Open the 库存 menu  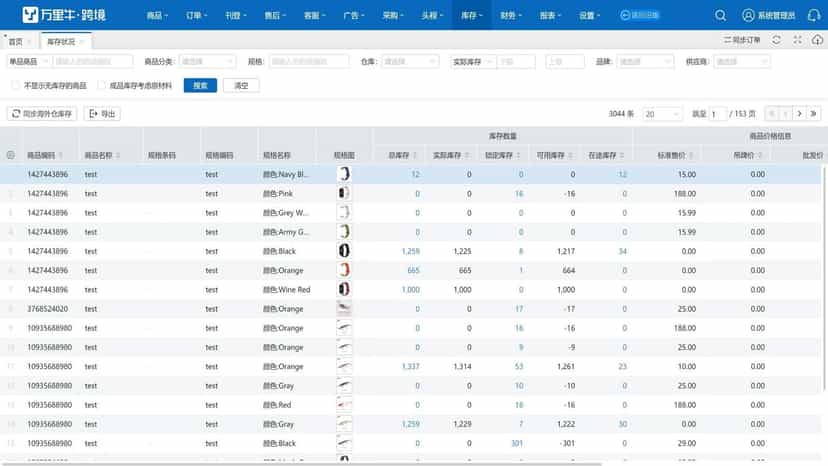coord(472,15)
